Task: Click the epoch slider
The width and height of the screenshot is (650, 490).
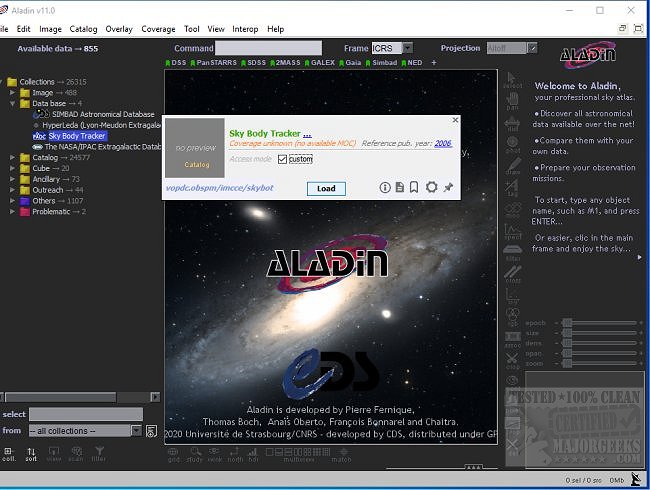Action: coord(600,323)
